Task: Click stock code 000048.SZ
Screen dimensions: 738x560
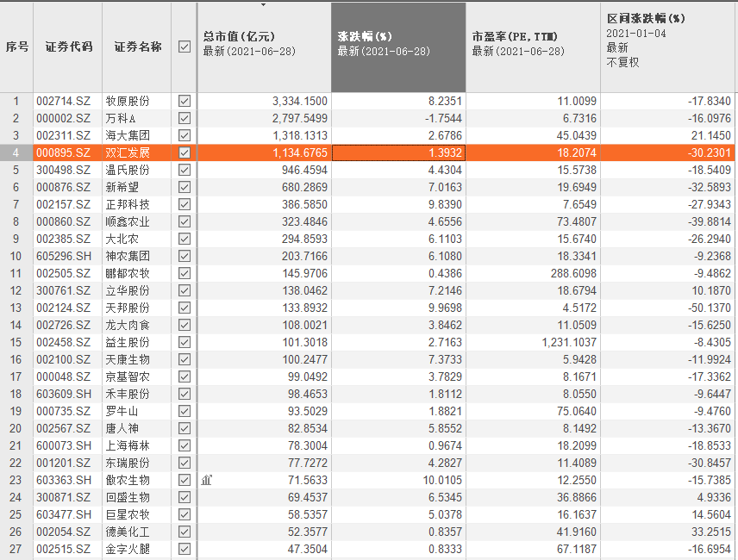Action: [64, 376]
